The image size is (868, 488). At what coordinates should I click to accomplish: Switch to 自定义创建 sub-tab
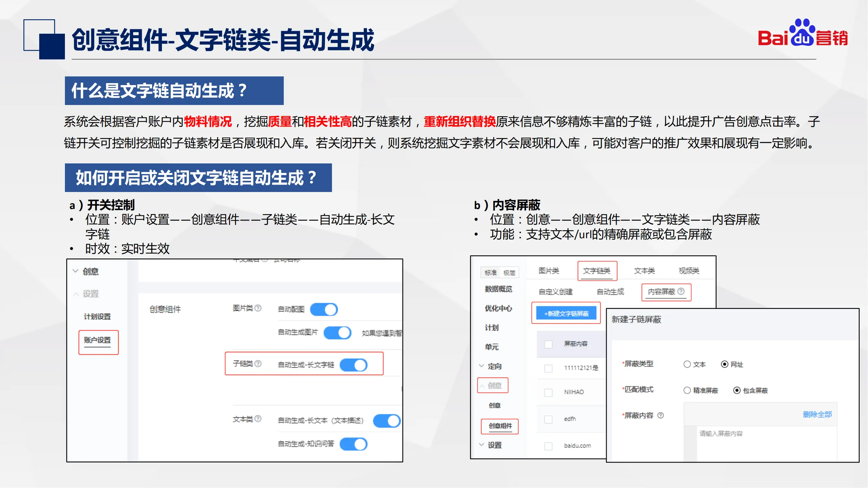[556, 292]
